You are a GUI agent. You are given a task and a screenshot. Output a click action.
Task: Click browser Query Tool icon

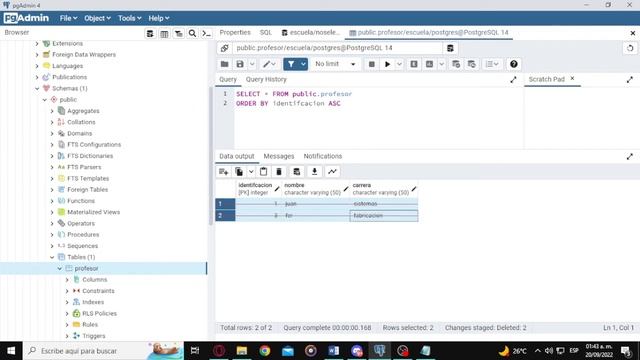[x=150, y=33]
